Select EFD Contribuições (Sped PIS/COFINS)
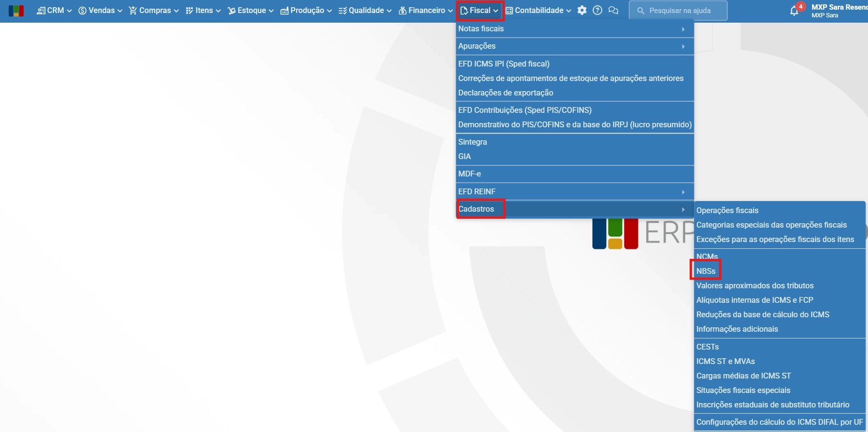 (575, 110)
